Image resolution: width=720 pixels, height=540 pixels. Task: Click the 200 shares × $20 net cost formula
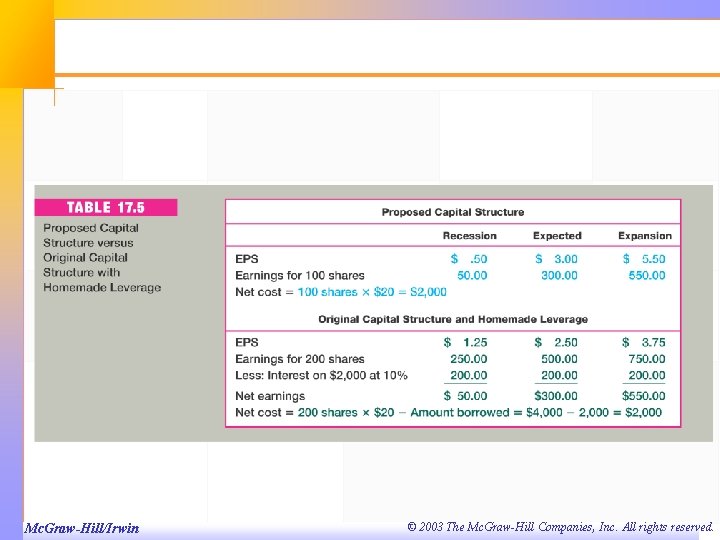pos(479,412)
